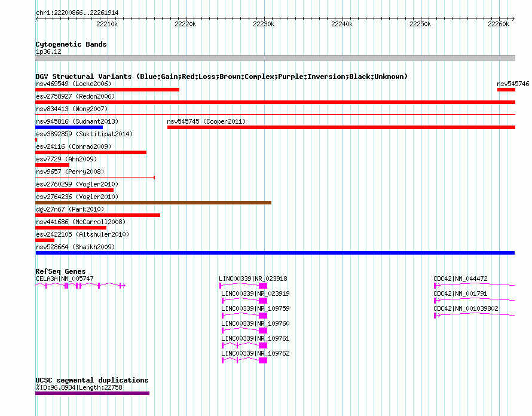The image size is (532, 416).
Task: Click the red esv2758927 loss bar
Action: coord(275,102)
